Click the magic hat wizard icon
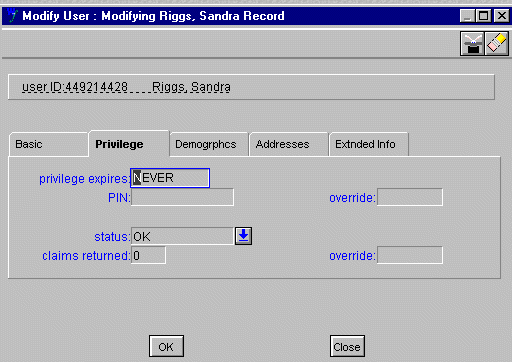Image resolution: width=512 pixels, height=362 pixels. point(472,44)
